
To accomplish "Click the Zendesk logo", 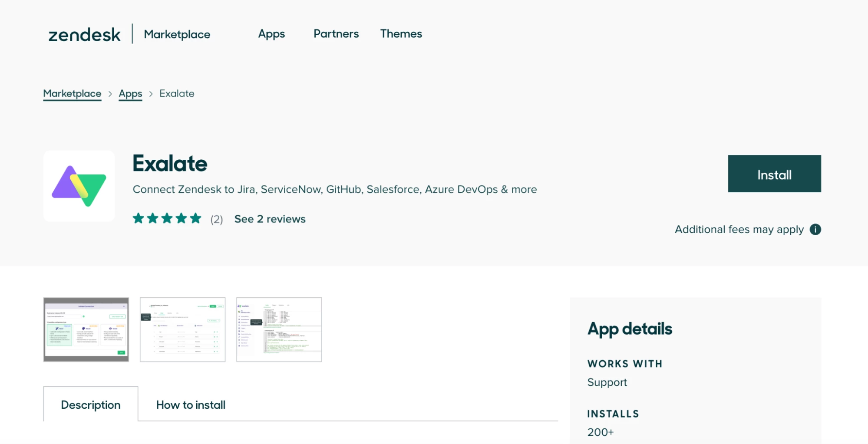I will (x=84, y=34).
